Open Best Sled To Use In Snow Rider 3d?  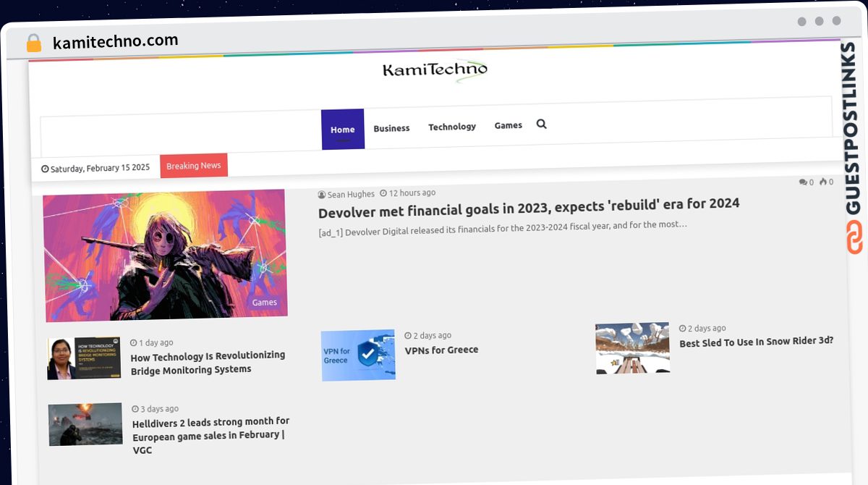(x=757, y=342)
